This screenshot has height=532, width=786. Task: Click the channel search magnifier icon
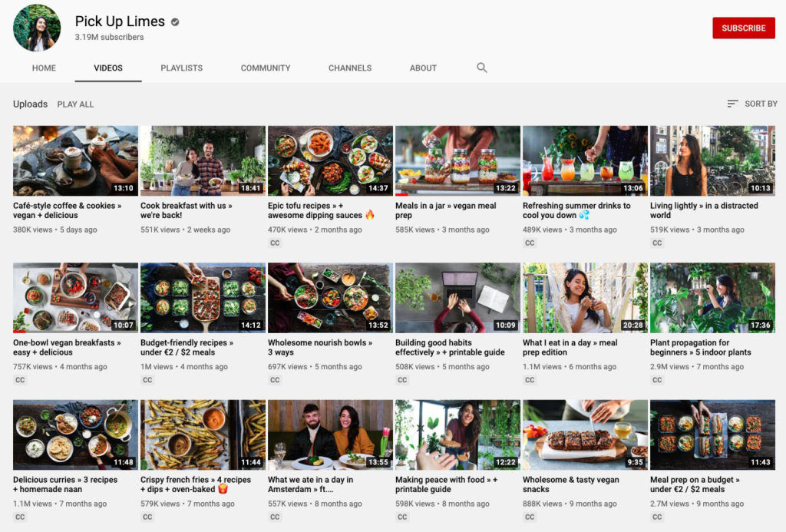pos(482,68)
